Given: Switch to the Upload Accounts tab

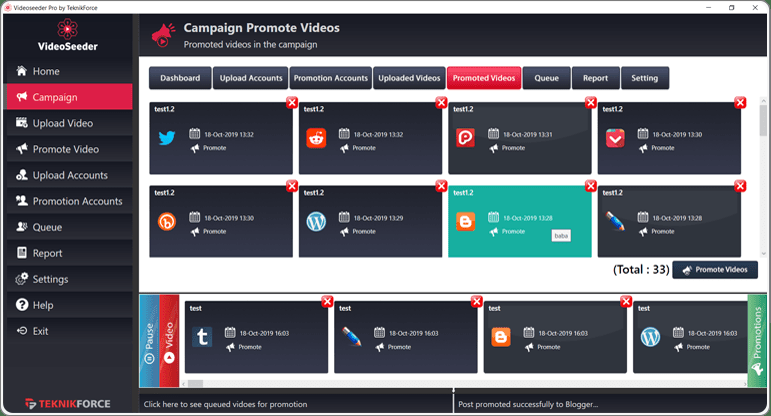Looking at the screenshot, I should 251,78.
